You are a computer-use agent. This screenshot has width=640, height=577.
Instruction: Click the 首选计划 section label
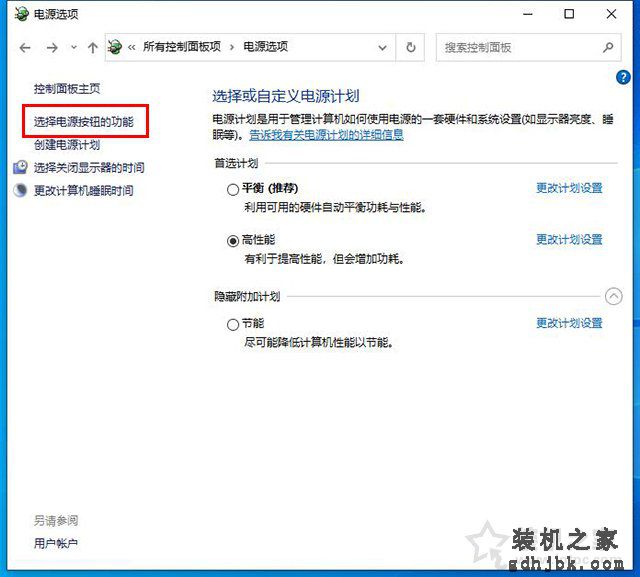pyautogui.click(x=236, y=163)
